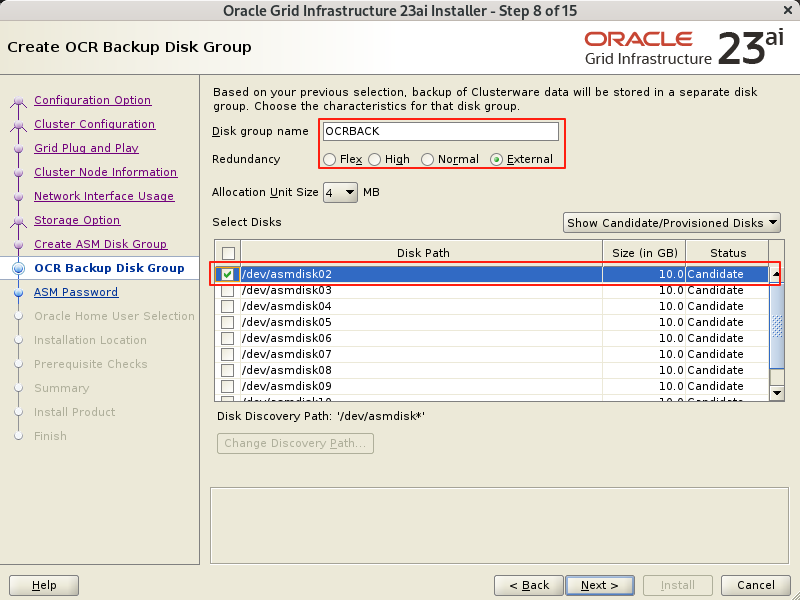Click disk list scroll down arrow
800x600 pixels.
point(777,393)
